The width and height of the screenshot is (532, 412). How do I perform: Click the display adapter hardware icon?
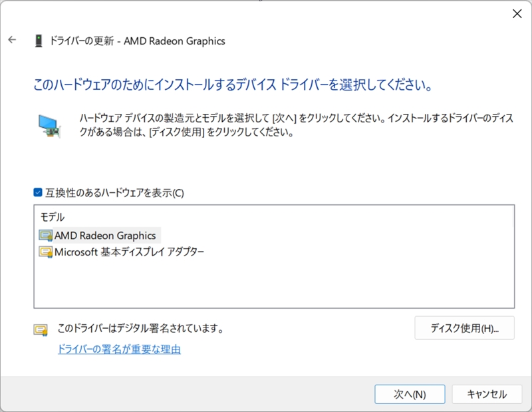(49, 126)
